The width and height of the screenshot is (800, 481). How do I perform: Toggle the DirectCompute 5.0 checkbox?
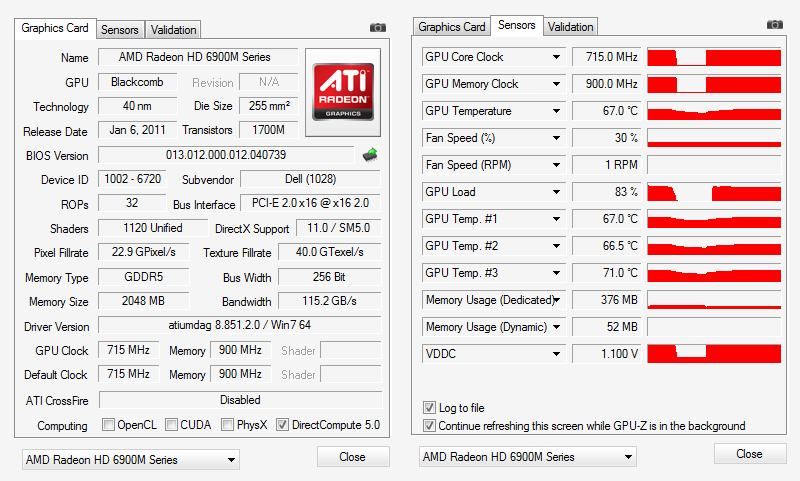282,424
